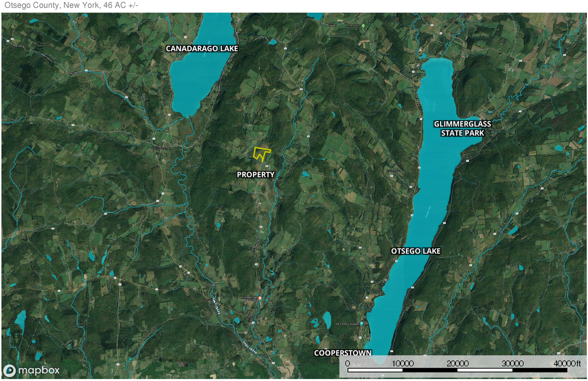
Task: Click the PROPERTY map label
Action: click(255, 175)
